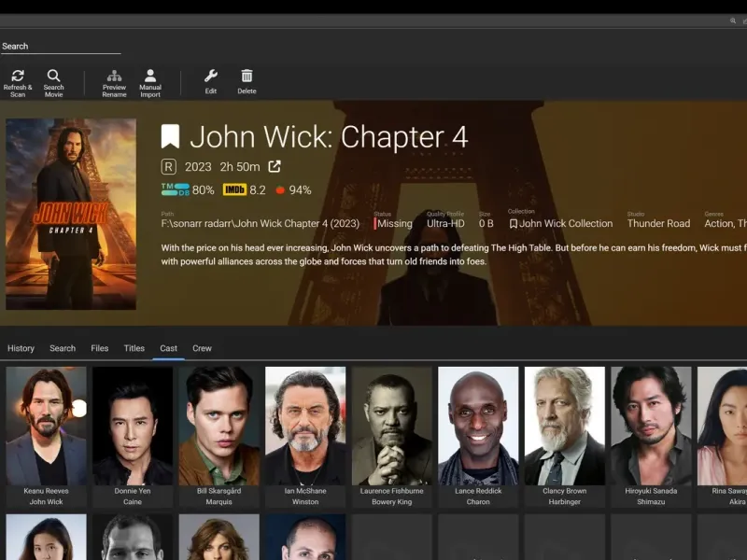Click the file path F:\sonarr radarr text
747x560 pixels.
(x=261, y=223)
